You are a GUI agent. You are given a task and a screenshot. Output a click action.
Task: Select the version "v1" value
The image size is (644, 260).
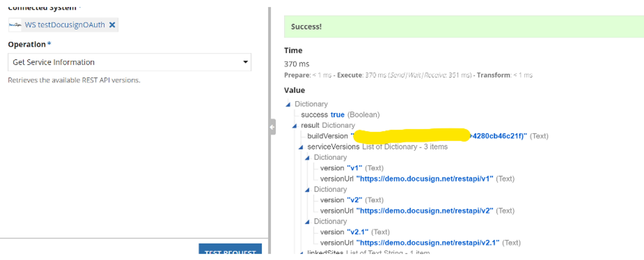pos(355,168)
